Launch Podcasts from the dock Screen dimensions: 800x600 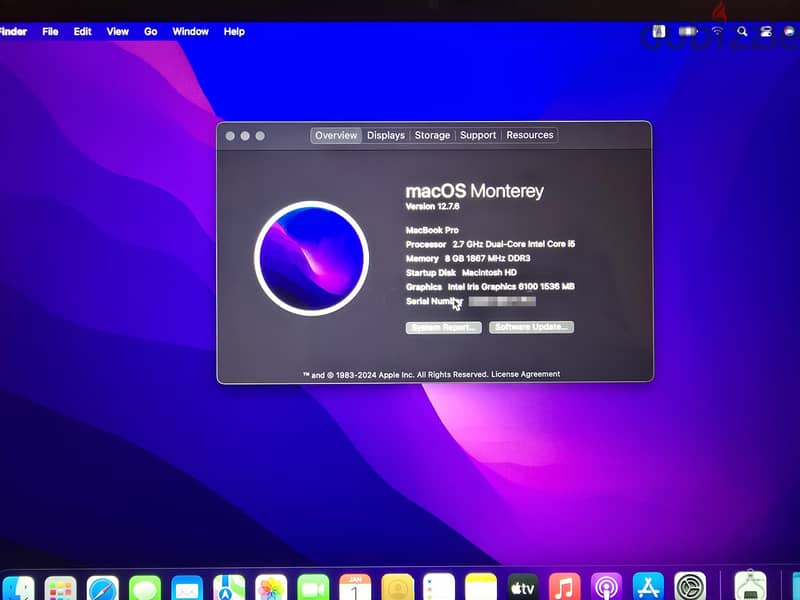[607, 588]
